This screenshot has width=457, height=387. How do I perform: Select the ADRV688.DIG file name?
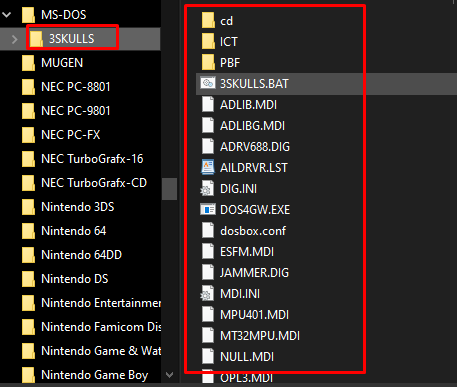[x=255, y=147]
